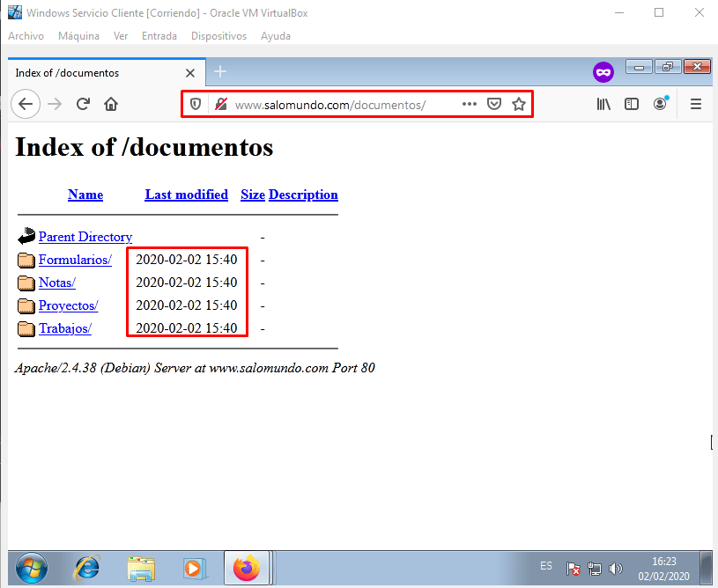Open the Formularios/ folder link
The image size is (718, 588).
[75, 260]
